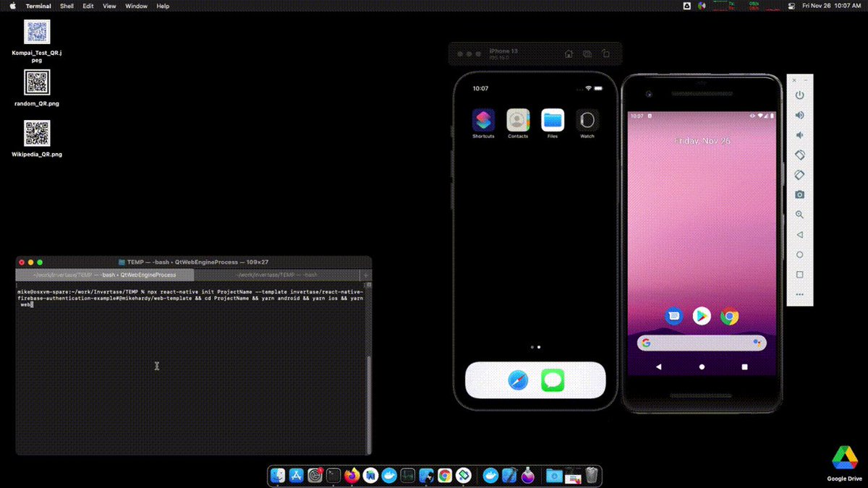Open the emulator extended controls (three dots)
Viewport: 868px width, 488px height.
pos(799,294)
